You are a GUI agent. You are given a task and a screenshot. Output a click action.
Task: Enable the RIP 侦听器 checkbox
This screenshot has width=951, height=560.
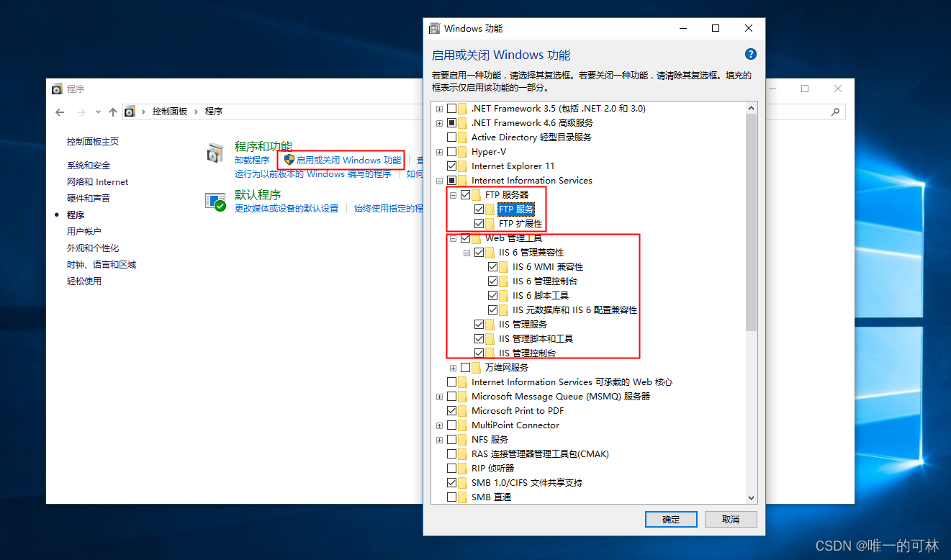452,469
